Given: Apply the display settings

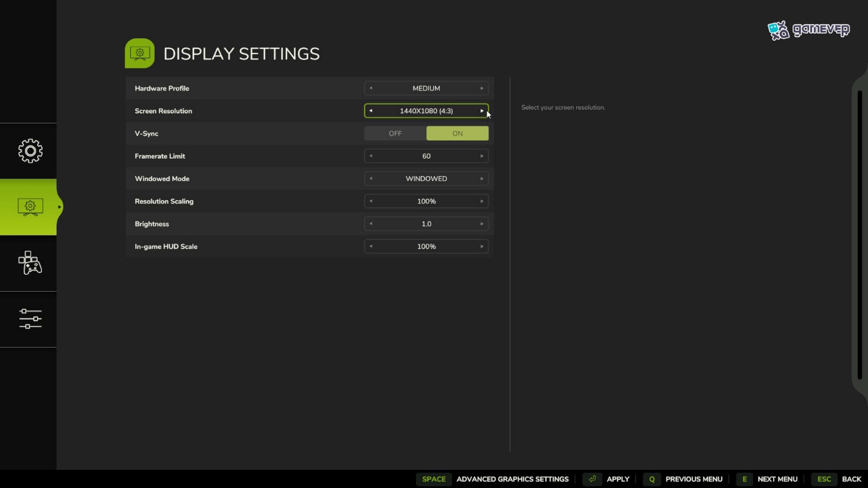Looking at the screenshot, I should pyautogui.click(x=618, y=479).
